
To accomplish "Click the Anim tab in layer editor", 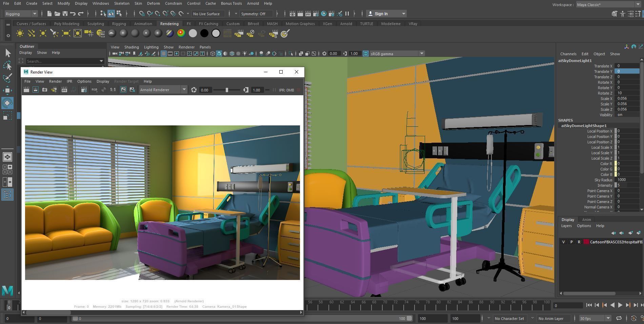I will pyautogui.click(x=586, y=220).
